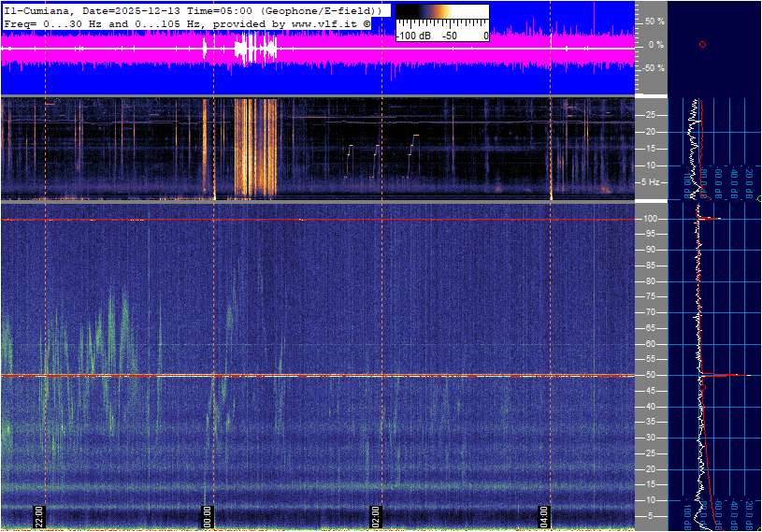Screen dimensions: 762x532
Task: Click the 00:00 time marker label
Action: 208,517
